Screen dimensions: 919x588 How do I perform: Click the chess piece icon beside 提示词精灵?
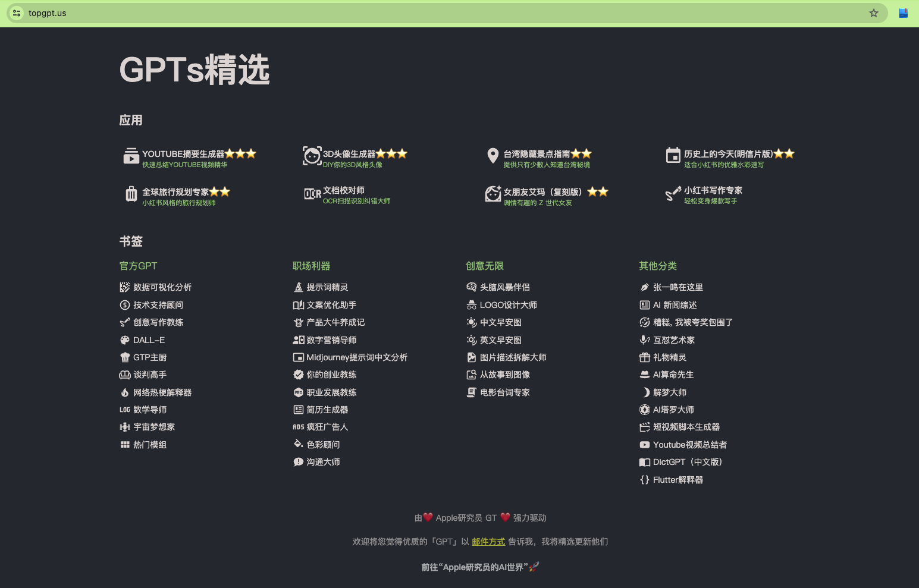click(x=299, y=287)
